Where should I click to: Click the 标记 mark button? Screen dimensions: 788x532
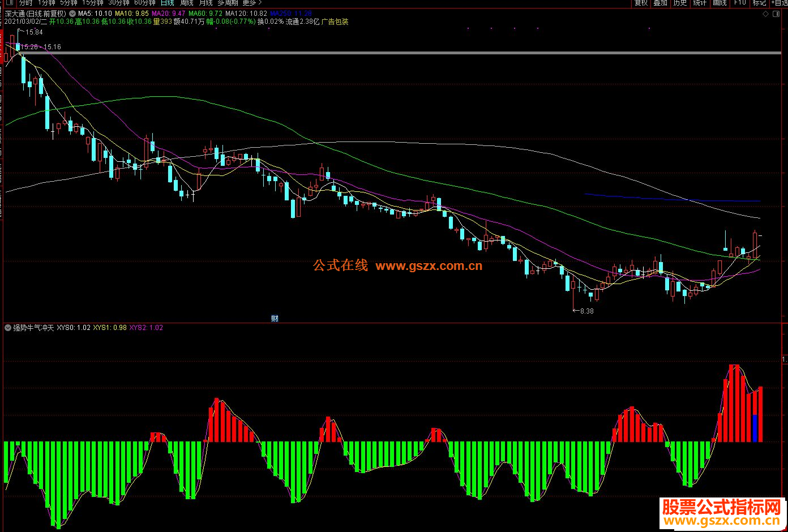tap(759, 3)
